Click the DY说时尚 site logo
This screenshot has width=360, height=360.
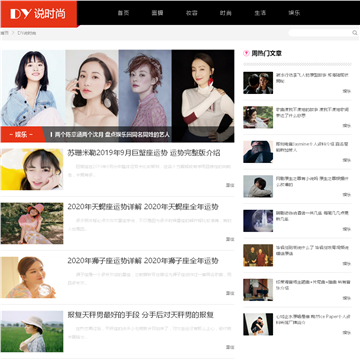click(x=38, y=14)
